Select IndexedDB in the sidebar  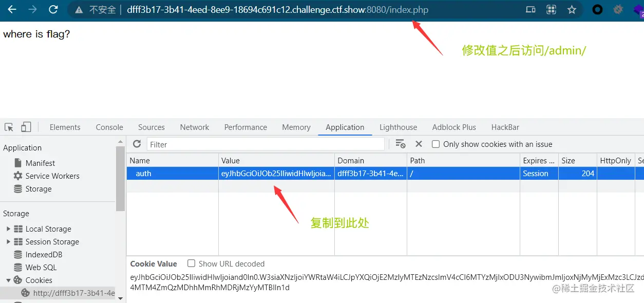pyautogui.click(x=44, y=254)
